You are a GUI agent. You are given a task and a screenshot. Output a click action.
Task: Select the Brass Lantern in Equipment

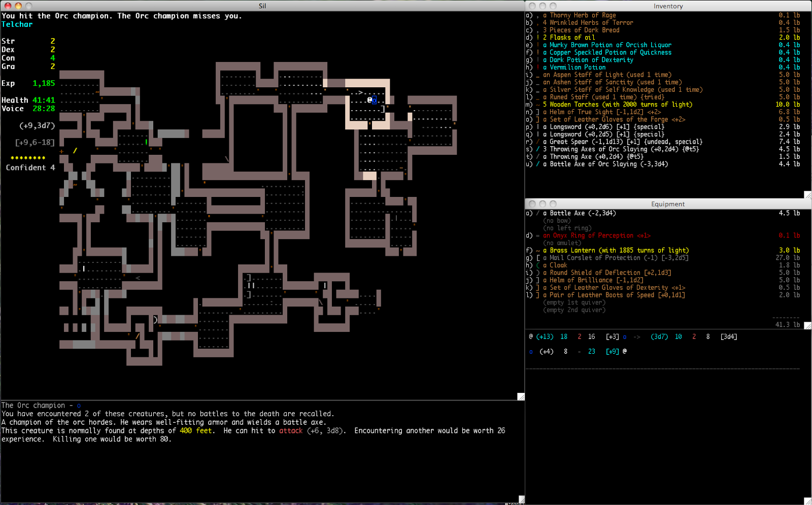663,250
